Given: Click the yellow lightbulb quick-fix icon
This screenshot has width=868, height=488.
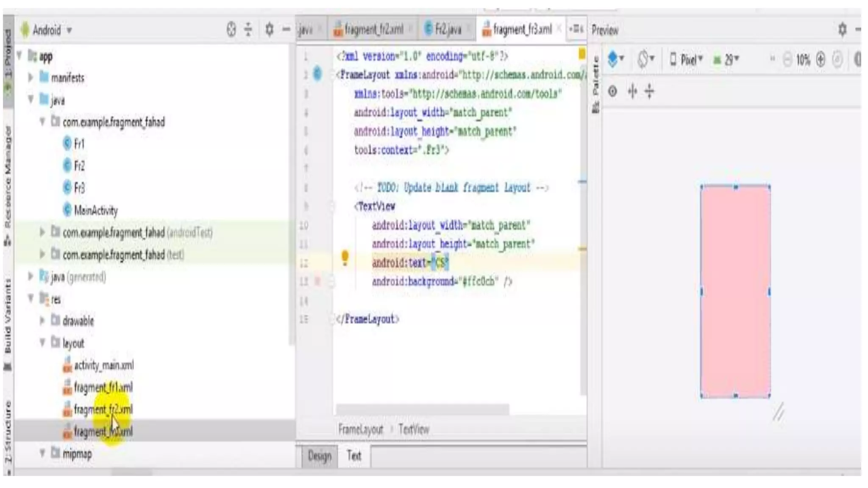Looking at the screenshot, I should (x=345, y=258).
